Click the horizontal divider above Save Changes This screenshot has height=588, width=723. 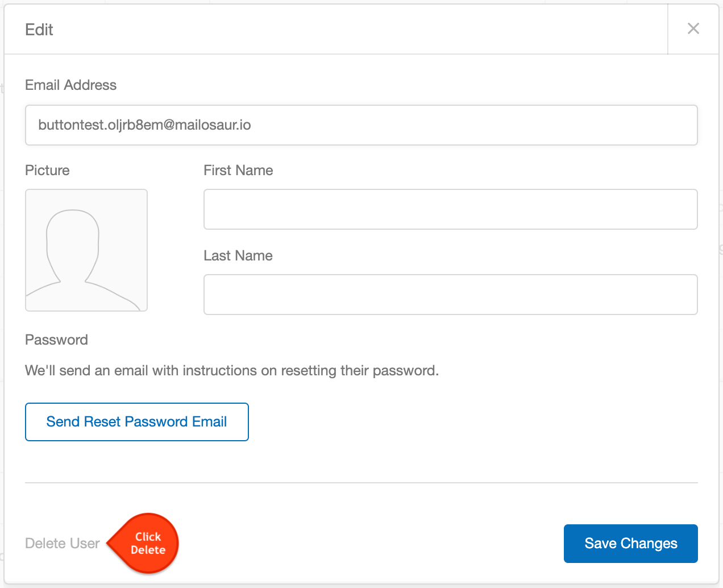click(361, 483)
